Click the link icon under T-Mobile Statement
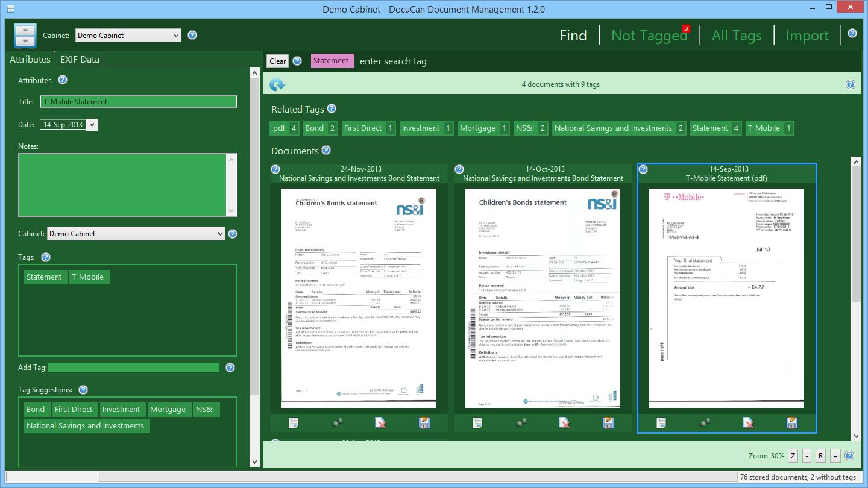868x488 pixels. [705, 423]
